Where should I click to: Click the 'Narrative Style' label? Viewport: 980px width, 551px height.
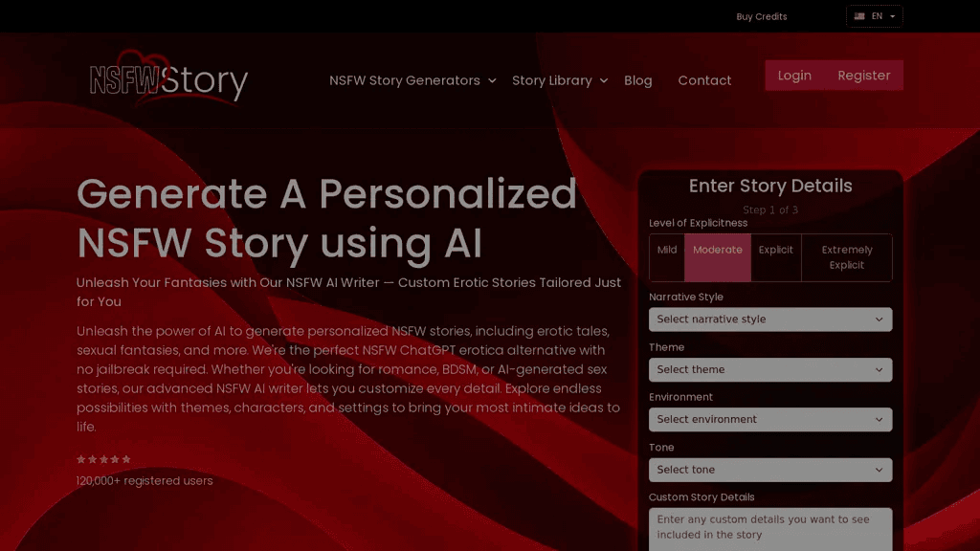pos(685,297)
